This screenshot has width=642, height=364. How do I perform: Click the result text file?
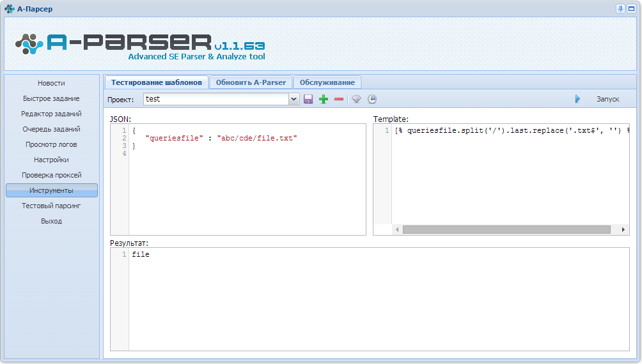(141, 254)
